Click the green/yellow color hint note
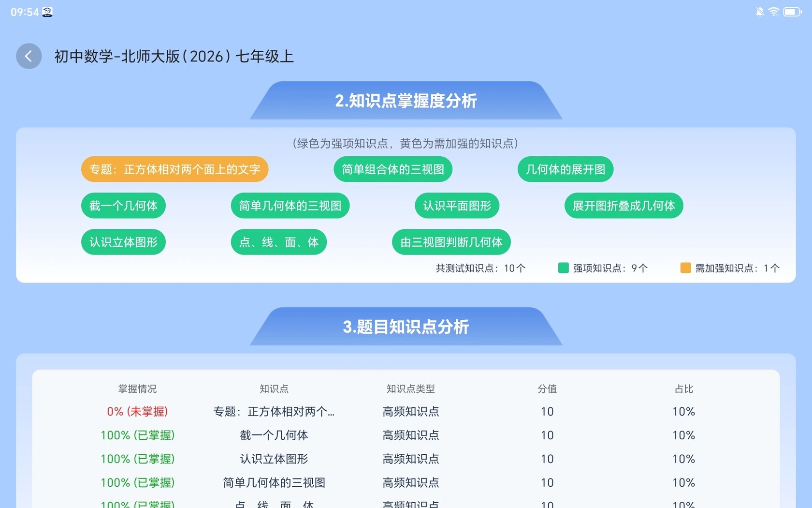This screenshot has width=812, height=508. (406, 144)
